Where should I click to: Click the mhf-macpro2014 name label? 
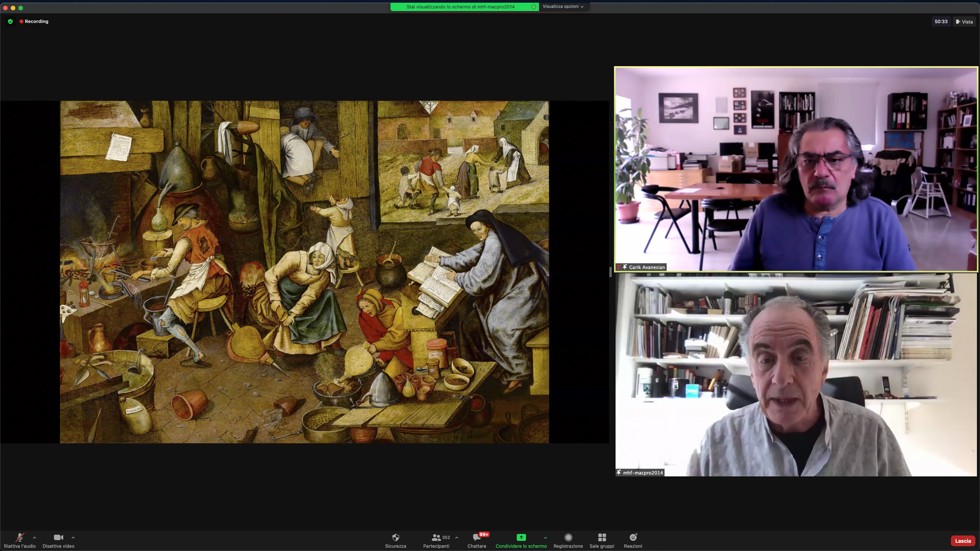[640, 473]
